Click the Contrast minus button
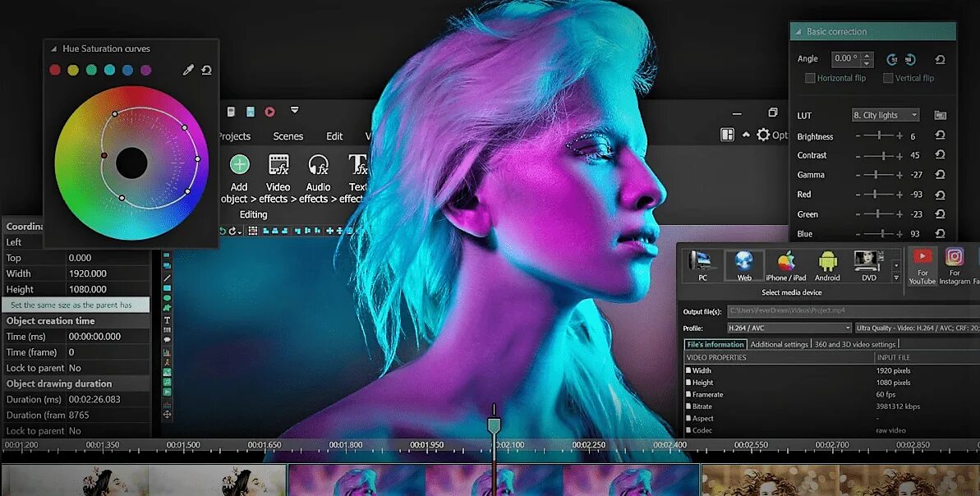This screenshot has height=496, width=980. (x=858, y=155)
